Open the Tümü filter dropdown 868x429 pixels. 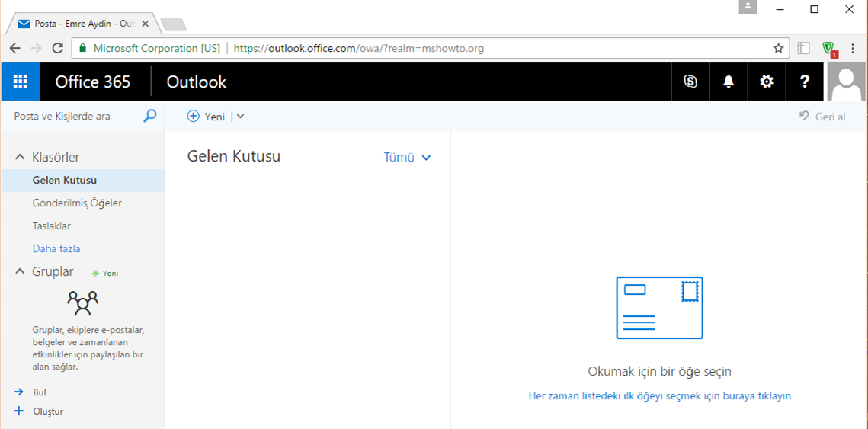(x=408, y=157)
